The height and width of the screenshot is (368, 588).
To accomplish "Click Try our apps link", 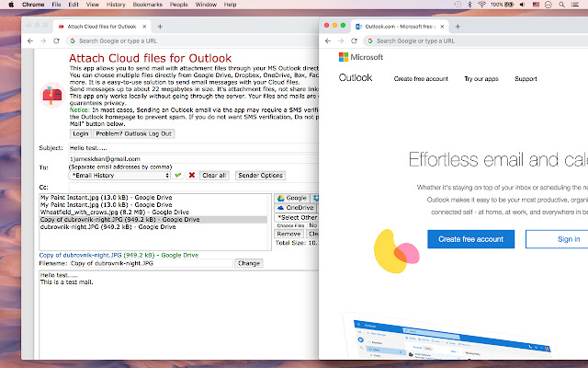I will point(481,79).
